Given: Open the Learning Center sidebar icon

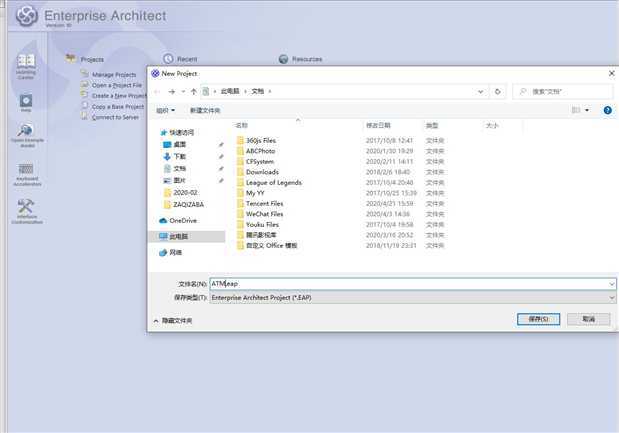Looking at the screenshot, I should click(26, 60).
